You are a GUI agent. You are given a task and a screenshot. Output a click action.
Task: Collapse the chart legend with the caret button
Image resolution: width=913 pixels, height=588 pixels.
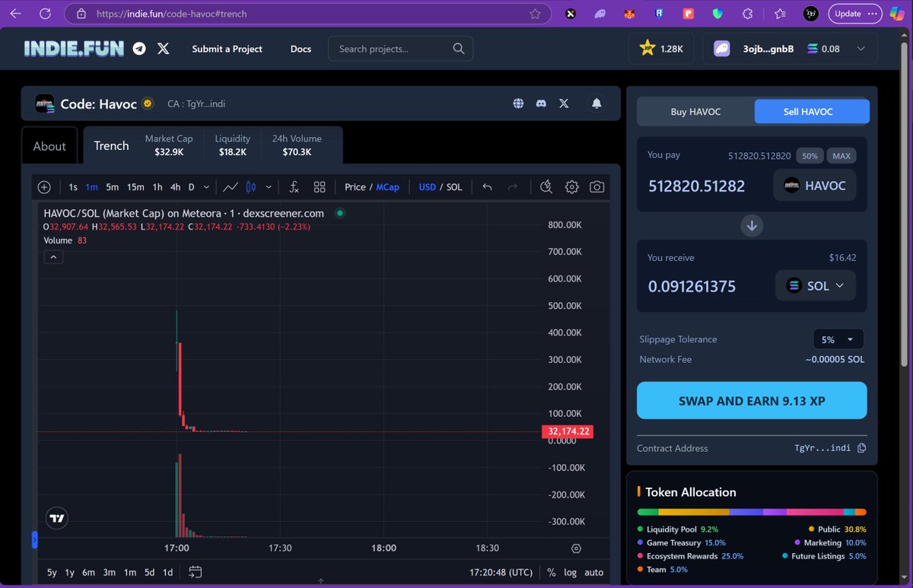pos(53,257)
